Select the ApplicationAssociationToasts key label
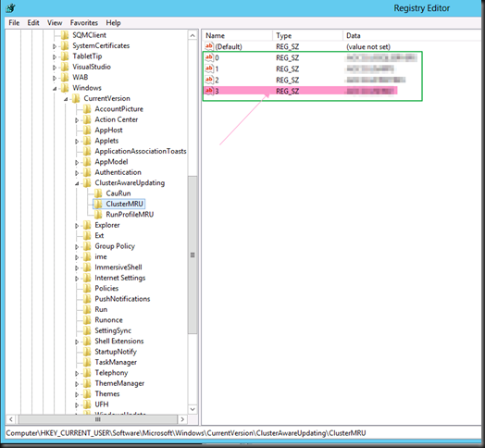The height and width of the screenshot is (448, 485). [x=141, y=151]
